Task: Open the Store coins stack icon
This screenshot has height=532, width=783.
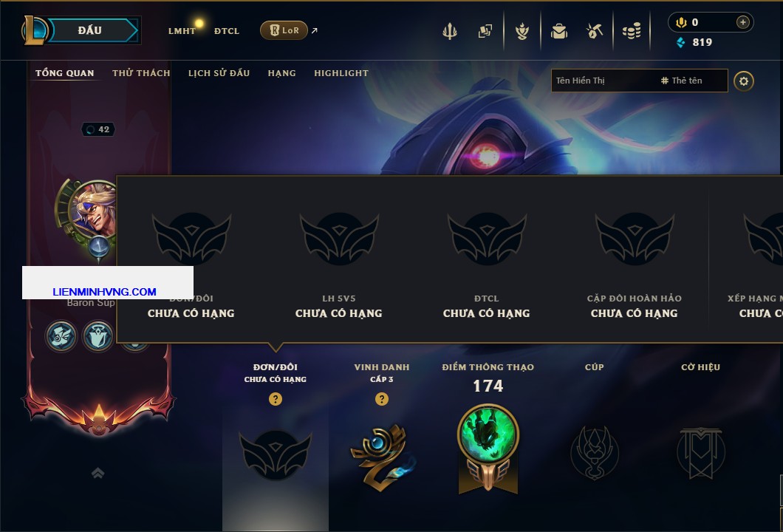Action: [631, 31]
